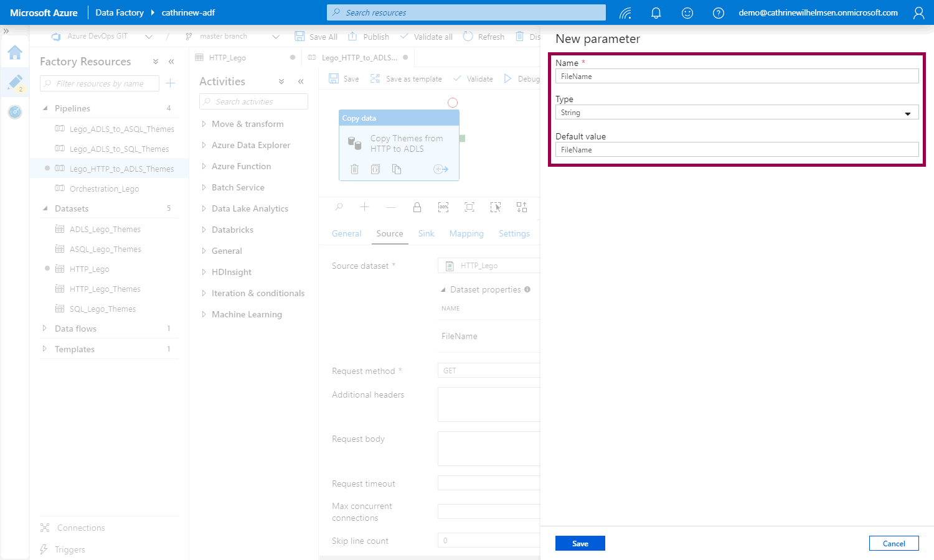
Task: Open the Author pencil icon in sidebar
Action: [x=15, y=82]
